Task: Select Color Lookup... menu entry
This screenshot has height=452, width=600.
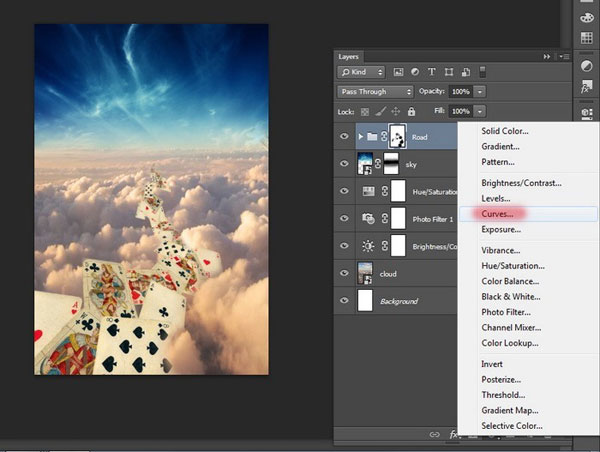Action: tap(510, 343)
